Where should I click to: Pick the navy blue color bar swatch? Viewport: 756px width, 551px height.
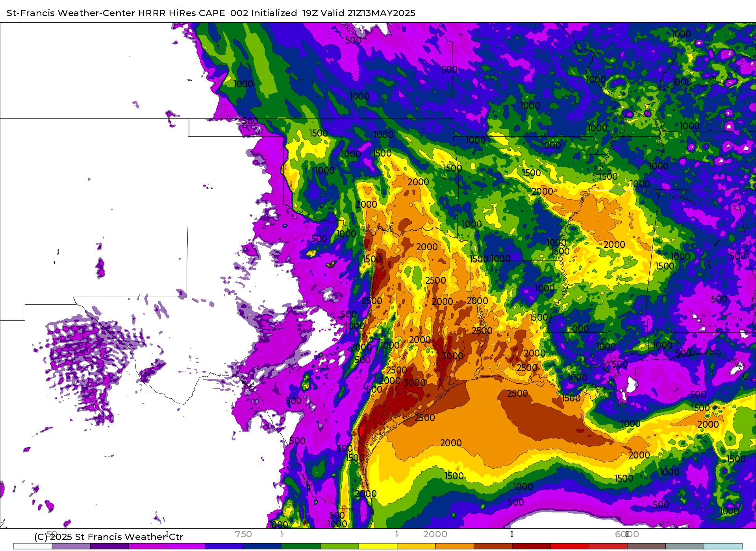[x=263, y=546]
